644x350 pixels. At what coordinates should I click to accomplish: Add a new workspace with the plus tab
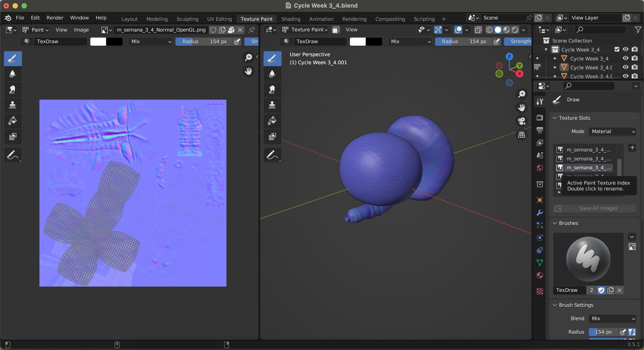pyautogui.click(x=443, y=19)
